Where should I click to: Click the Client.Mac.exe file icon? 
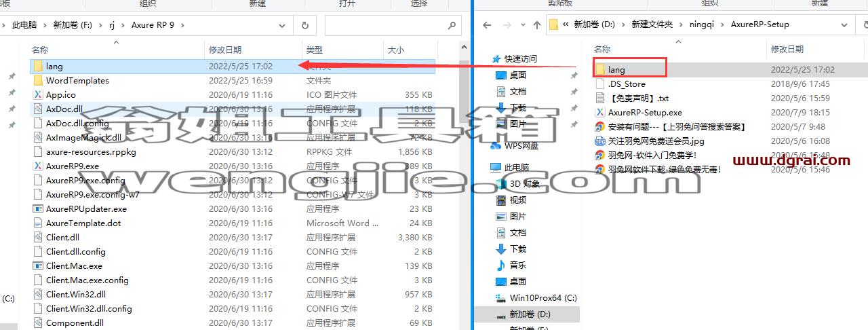[38, 266]
